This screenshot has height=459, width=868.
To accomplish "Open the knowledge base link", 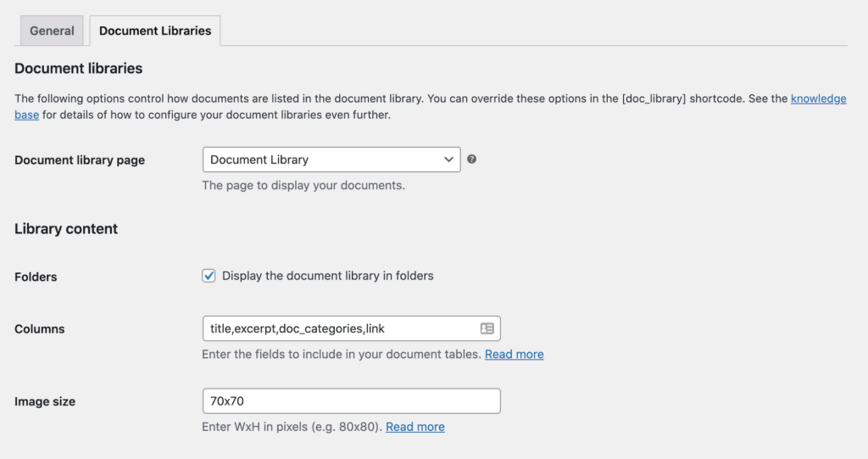I will [818, 98].
